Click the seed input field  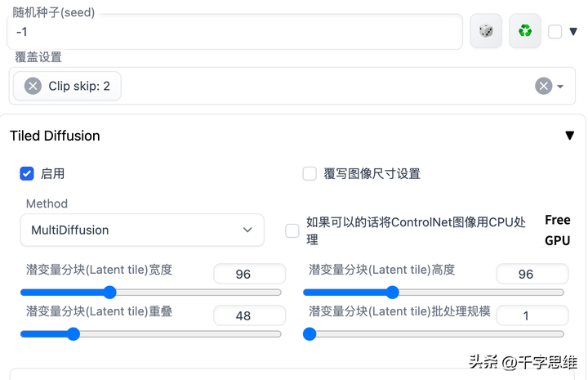coord(234,32)
